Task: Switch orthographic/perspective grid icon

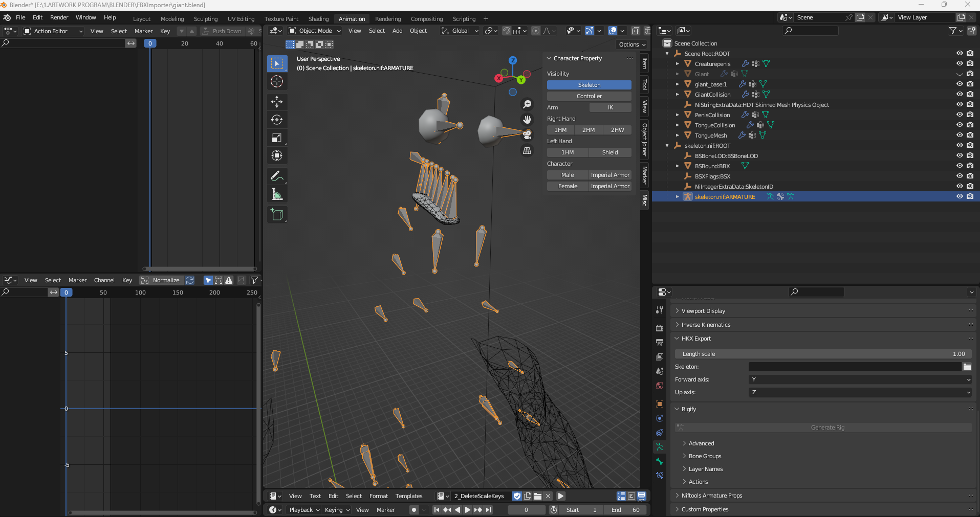Action: (527, 150)
